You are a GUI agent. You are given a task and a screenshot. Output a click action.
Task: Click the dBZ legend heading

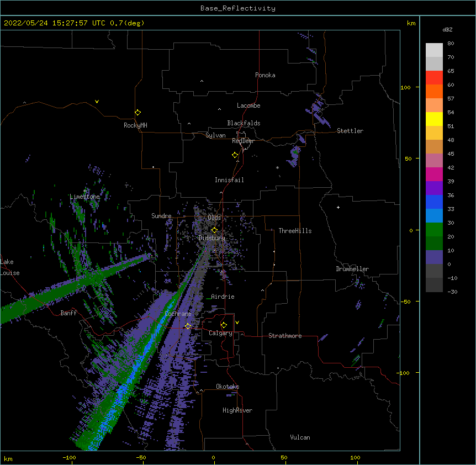447,30
